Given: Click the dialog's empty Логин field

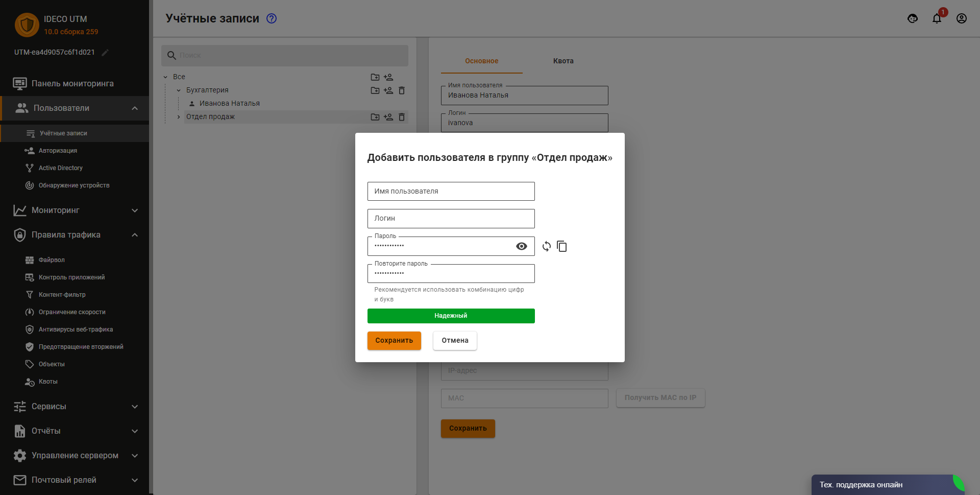Looking at the screenshot, I should coord(451,219).
